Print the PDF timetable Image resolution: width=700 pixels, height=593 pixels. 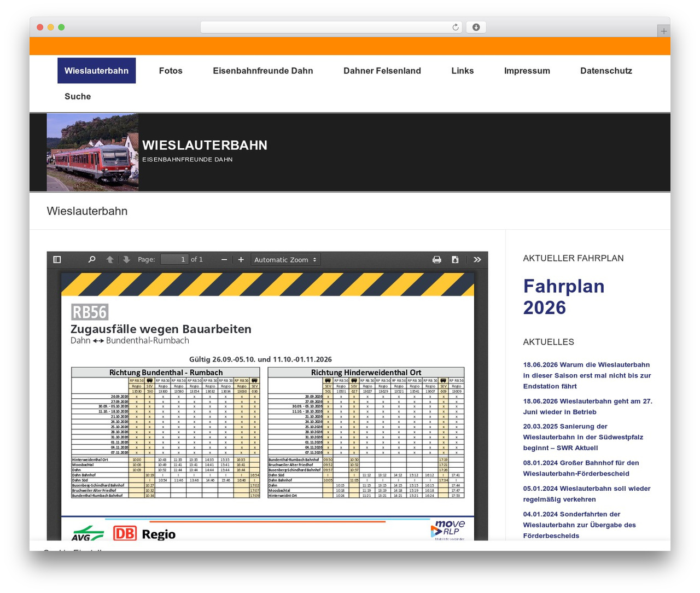(437, 259)
